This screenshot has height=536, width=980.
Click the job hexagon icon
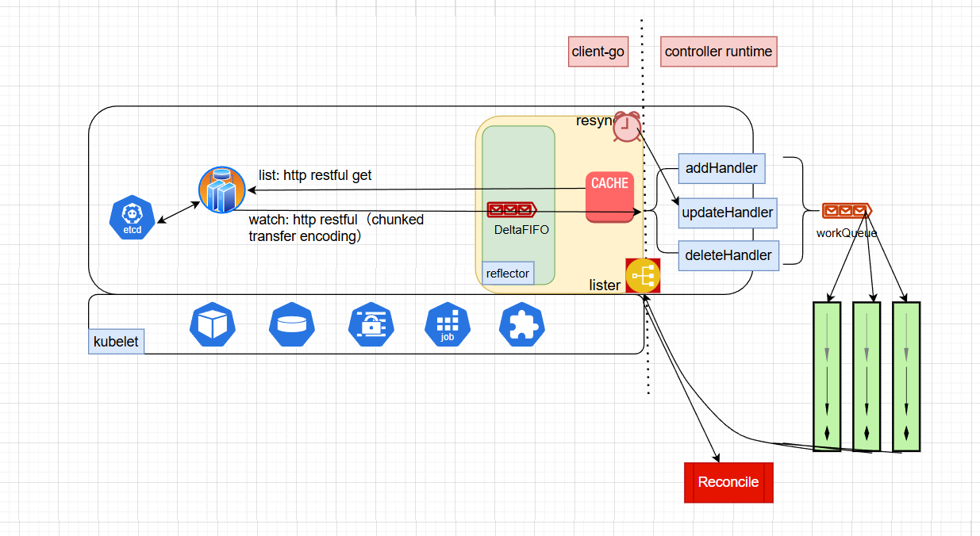click(448, 325)
